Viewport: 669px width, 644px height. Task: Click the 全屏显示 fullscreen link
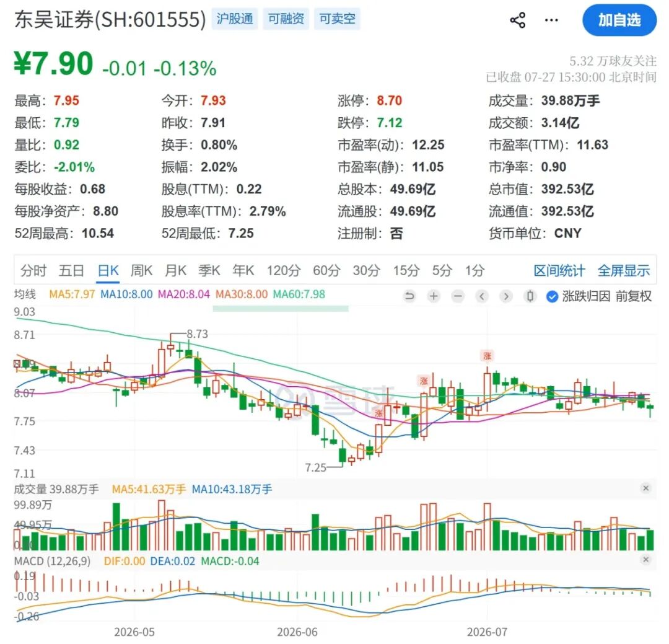pyautogui.click(x=624, y=270)
